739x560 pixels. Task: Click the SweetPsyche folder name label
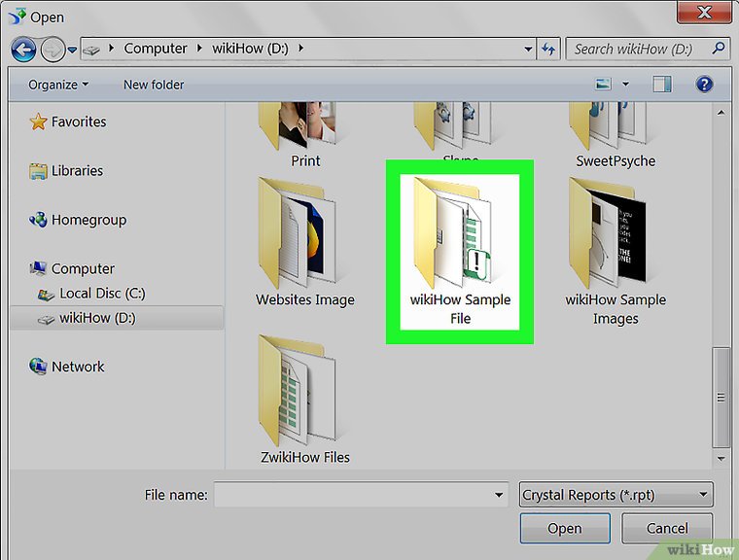click(616, 161)
